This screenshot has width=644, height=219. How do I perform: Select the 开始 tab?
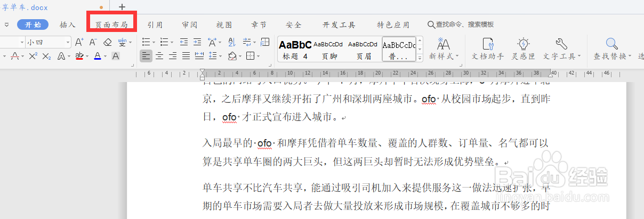point(33,25)
